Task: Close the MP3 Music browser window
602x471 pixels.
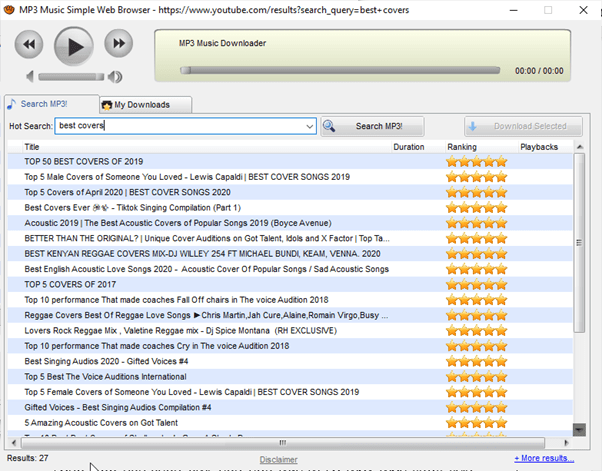Action: 583,10
